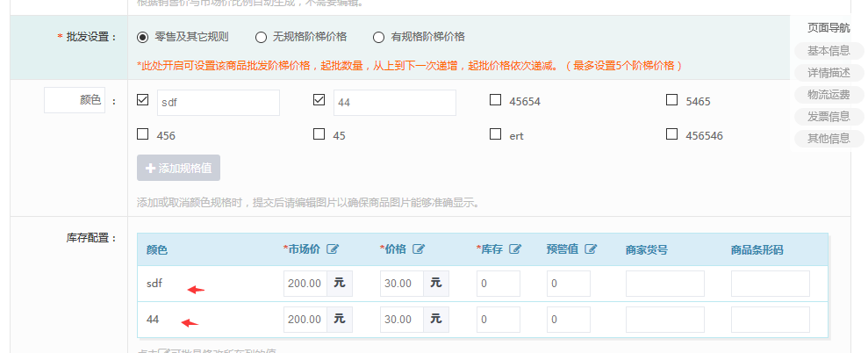Click the sdf row 市场价 input

point(305,284)
